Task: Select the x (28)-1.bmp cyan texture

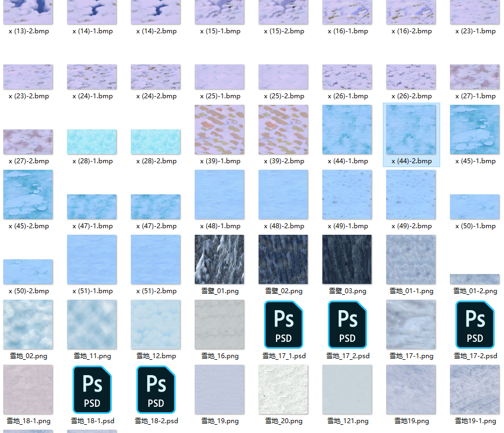Action: 92,142
